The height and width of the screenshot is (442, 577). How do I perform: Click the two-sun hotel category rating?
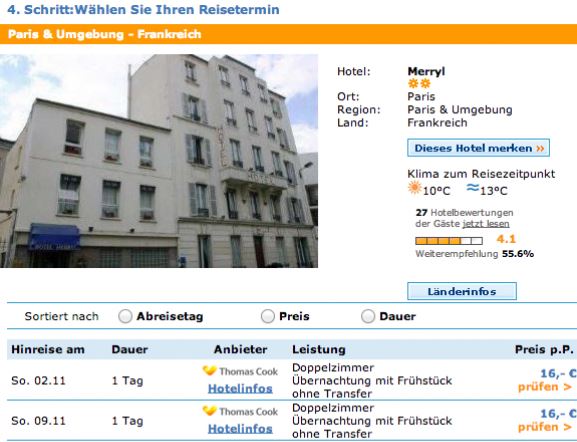[x=419, y=84]
